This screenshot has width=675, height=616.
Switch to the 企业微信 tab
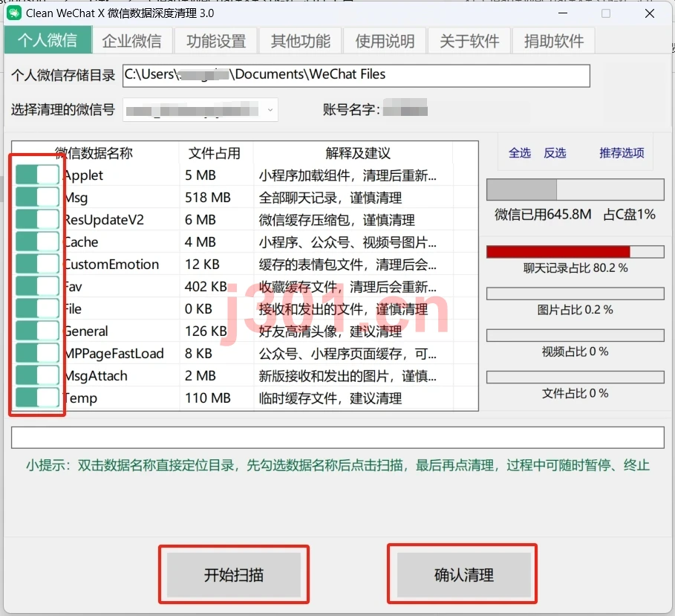click(131, 40)
